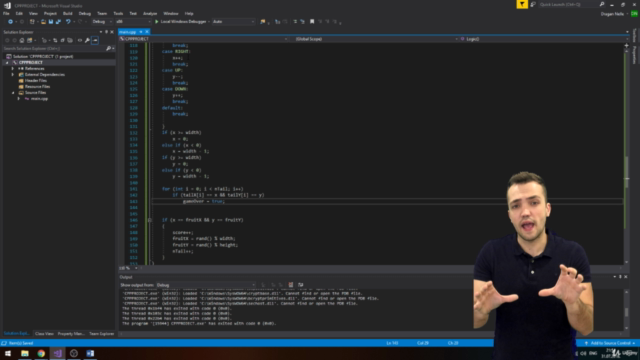Viewport: 640px width, 360px height.
Task: Close the main.cpp editor tab
Action: pos(147,32)
